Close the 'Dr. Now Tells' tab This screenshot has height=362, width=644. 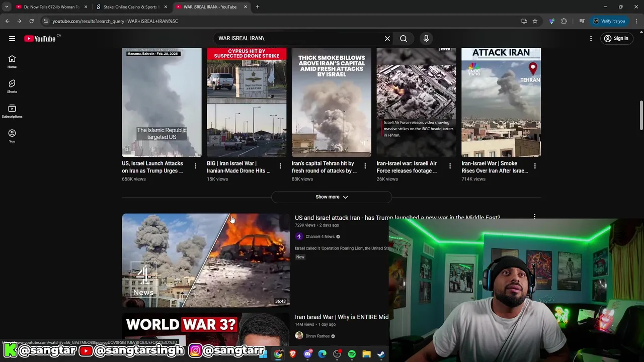tap(86, 7)
